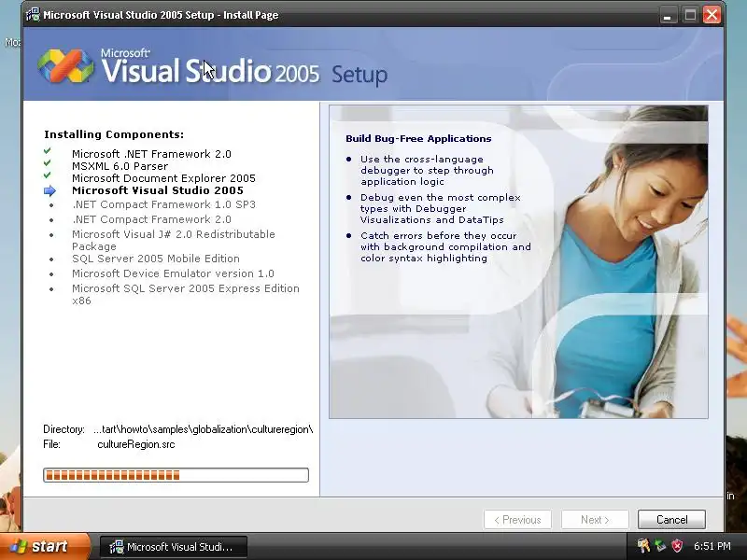
Task: Select '.NET Compact Framework 1.0 SP3' entry
Action: pos(164,204)
